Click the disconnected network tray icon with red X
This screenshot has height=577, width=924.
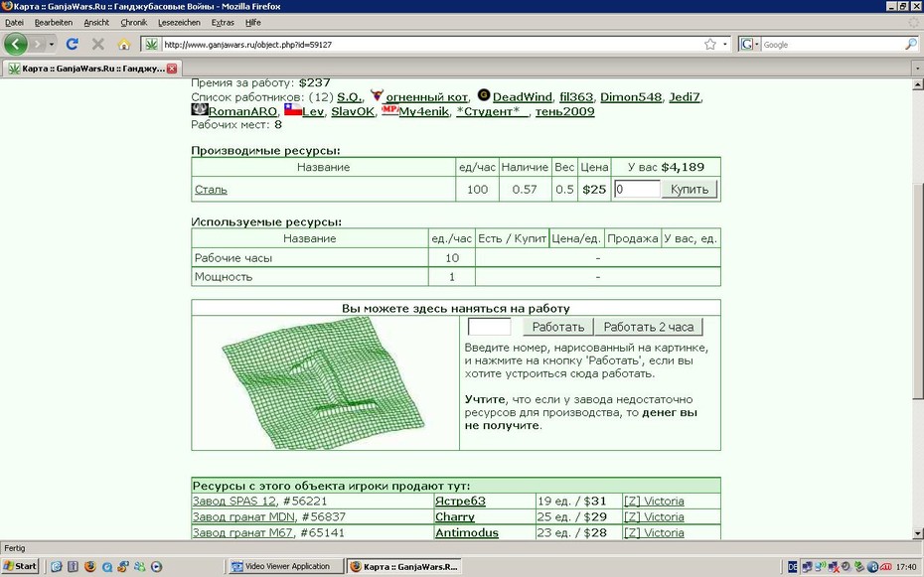coord(834,566)
